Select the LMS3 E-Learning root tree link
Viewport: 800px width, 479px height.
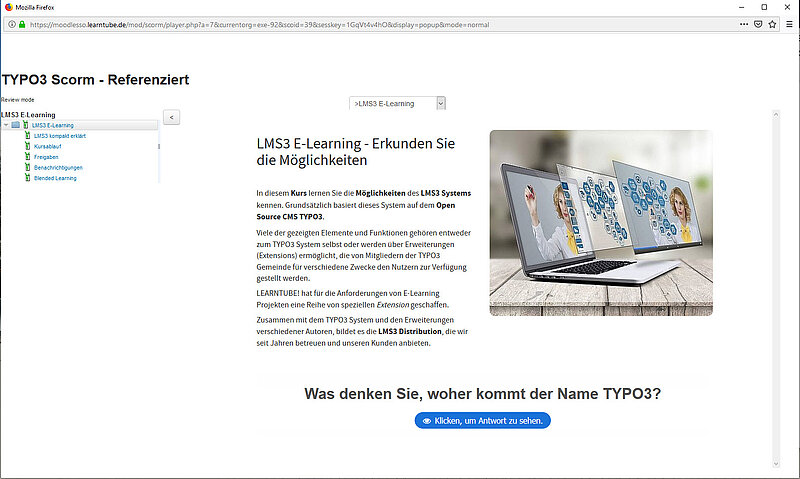[53, 125]
